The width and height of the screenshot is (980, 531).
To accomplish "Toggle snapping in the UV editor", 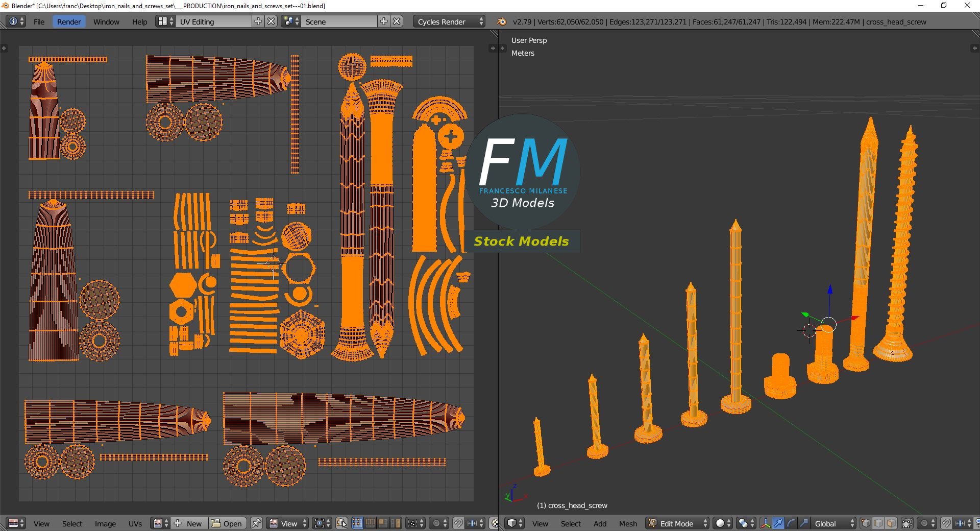I will pos(458,523).
